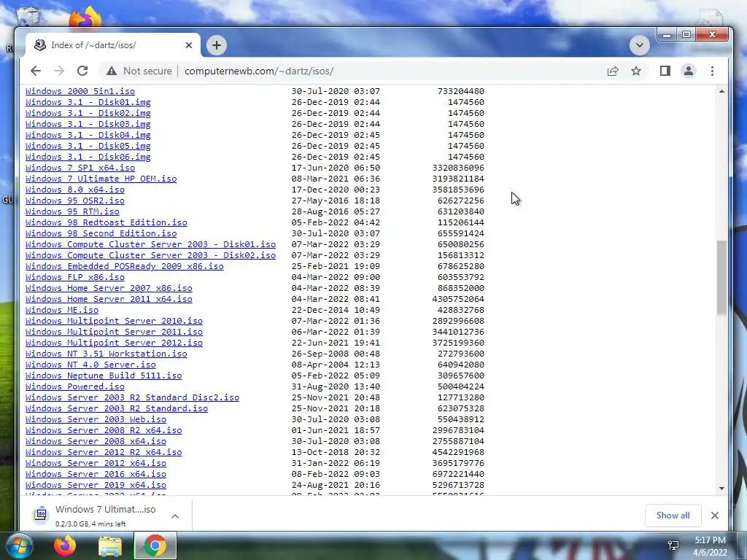Share this page via share icon

point(613,71)
